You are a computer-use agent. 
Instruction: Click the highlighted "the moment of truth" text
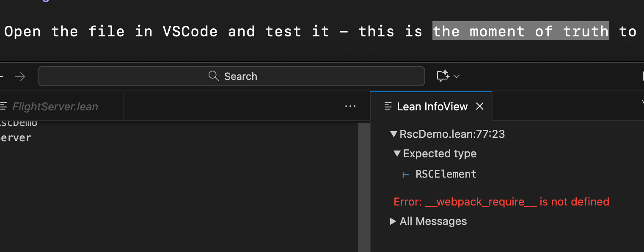[520, 31]
